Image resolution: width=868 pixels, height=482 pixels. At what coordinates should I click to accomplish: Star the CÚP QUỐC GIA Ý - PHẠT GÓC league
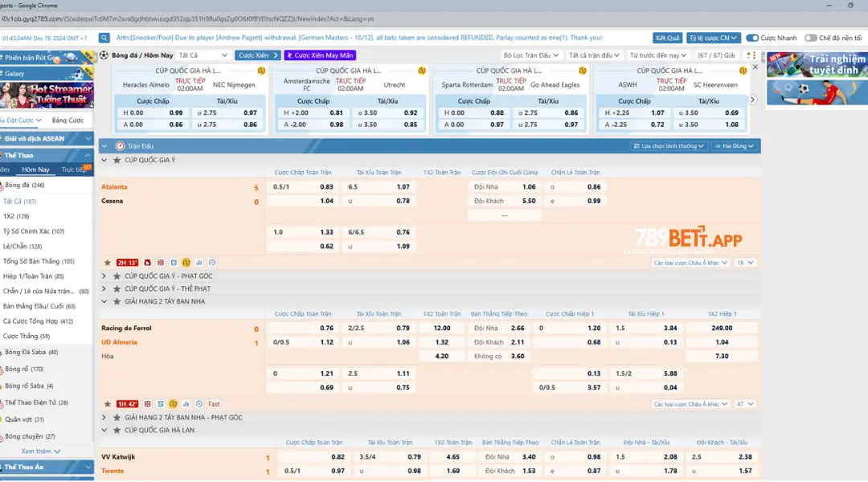pos(117,276)
